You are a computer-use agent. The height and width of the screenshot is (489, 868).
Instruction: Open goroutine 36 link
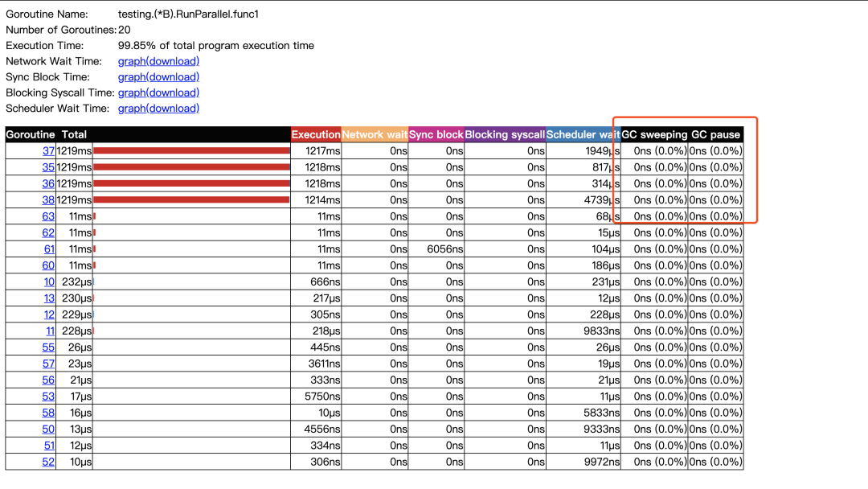[x=49, y=183]
